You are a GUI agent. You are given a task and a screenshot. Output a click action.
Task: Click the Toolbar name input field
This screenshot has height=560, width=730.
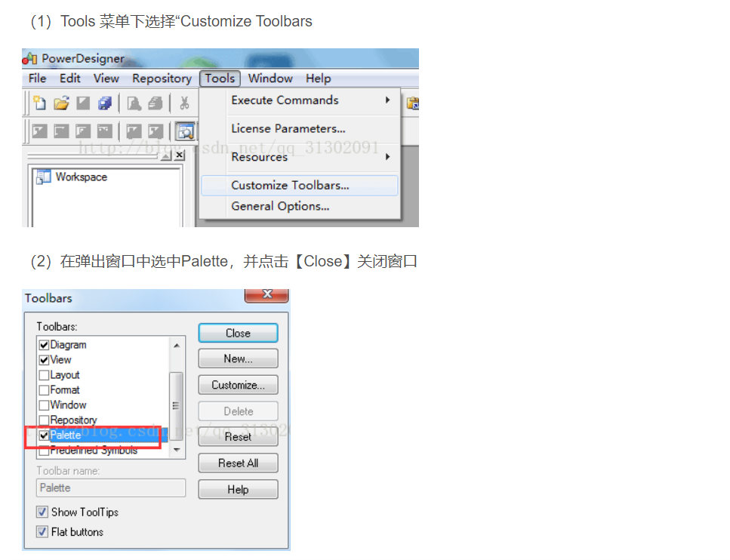tap(111, 488)
